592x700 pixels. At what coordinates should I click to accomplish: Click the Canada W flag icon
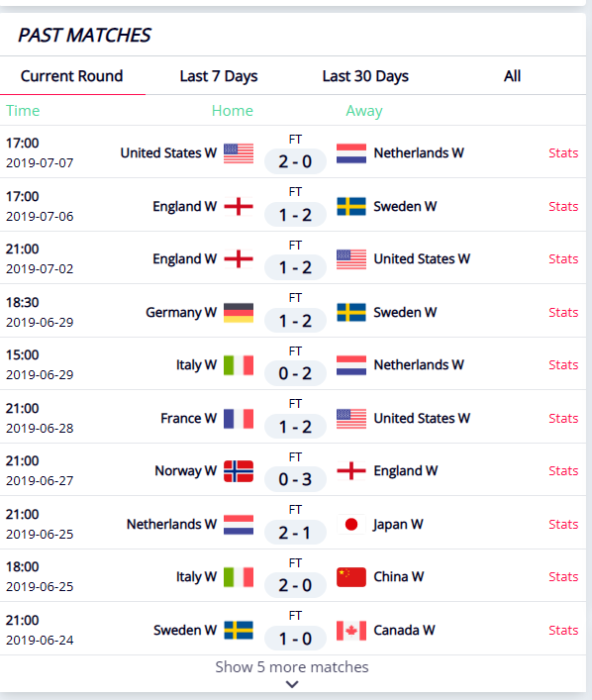351,631
